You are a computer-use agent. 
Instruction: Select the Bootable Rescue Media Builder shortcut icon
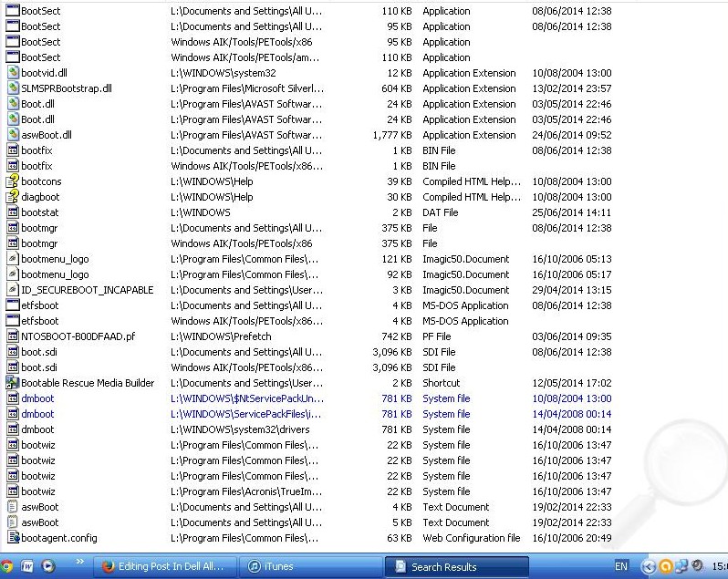coord(12,383)
